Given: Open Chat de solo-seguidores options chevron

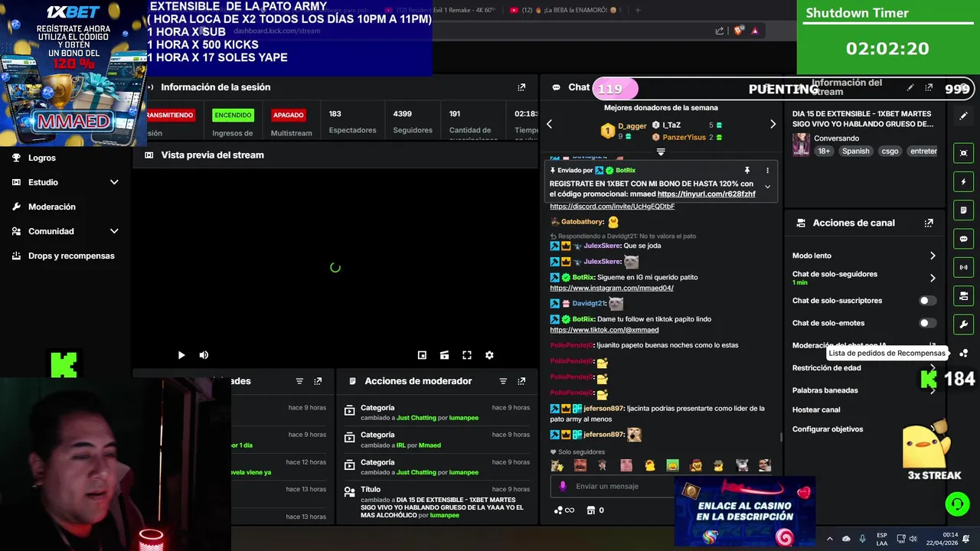Looking at the screenshot, I should tap(933, 278).
